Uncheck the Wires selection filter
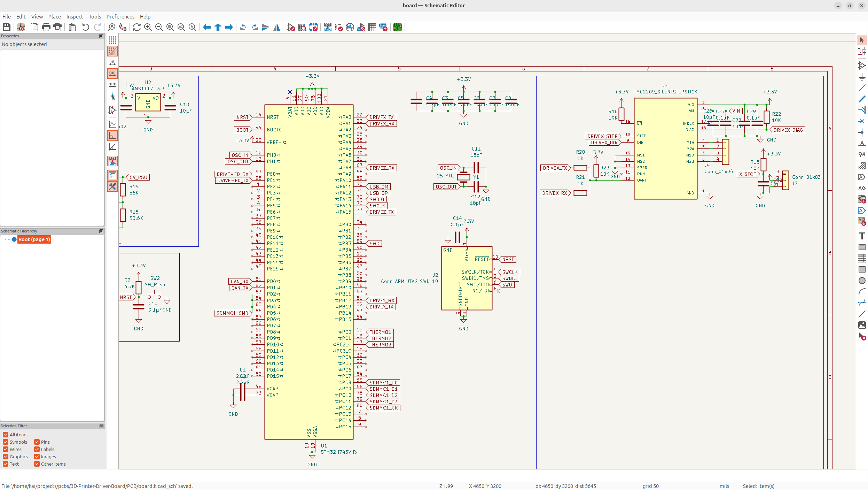Image resolution: width=868 pixels, height=490 pixels. pyautogui.click(x=6, y=449)
